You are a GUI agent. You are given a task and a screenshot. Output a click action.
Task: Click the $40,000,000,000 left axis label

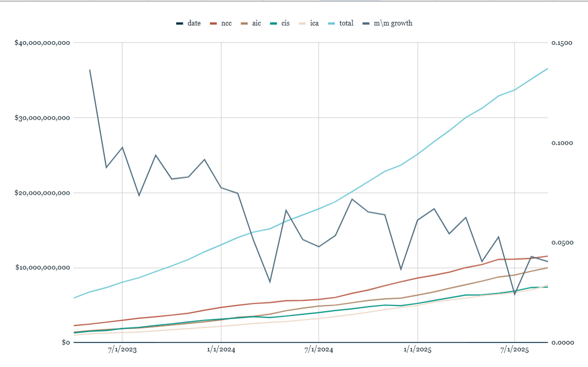tap(42, 43)
